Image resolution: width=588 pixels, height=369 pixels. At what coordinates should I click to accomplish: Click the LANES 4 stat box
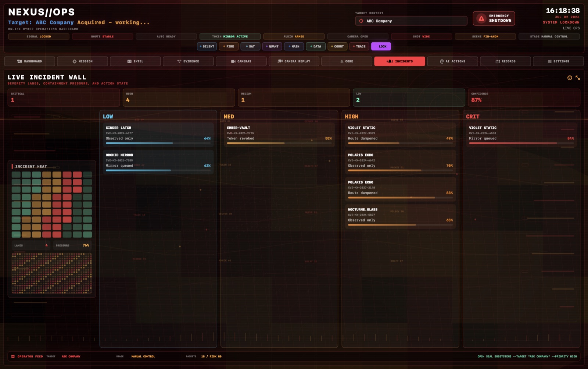coord(31,245)
